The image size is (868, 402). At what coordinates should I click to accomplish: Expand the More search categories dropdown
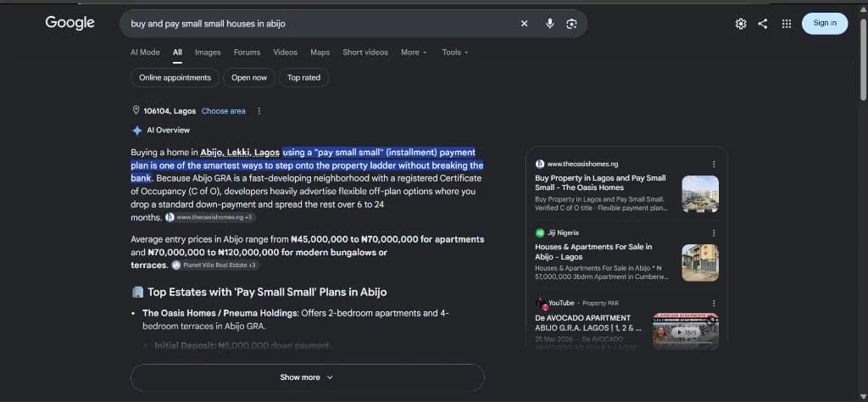(x=414, y=52)
